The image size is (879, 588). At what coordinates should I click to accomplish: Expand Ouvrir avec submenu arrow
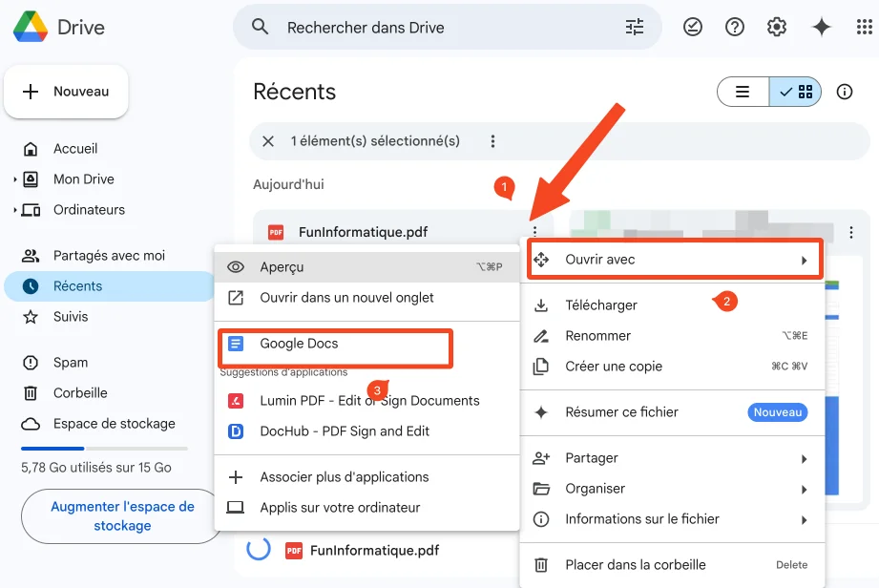[804, 260]
